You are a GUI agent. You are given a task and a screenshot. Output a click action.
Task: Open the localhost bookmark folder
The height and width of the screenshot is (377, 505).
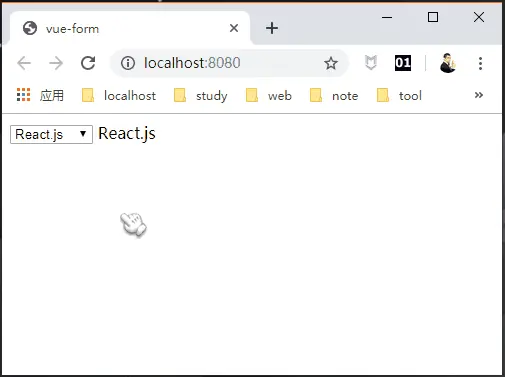(119, 96)
